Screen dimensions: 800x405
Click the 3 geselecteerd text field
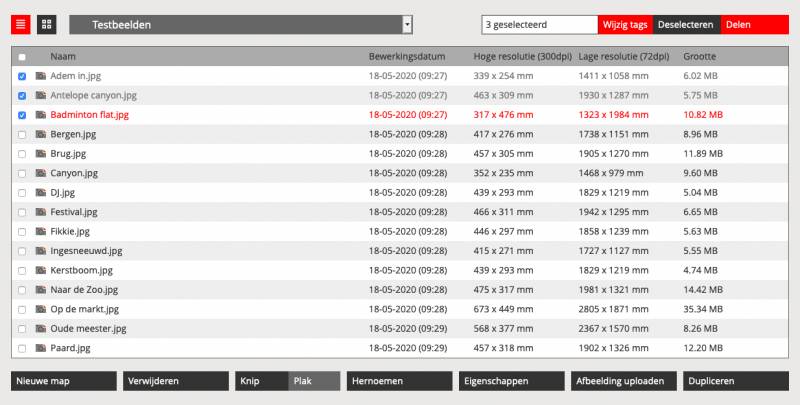tap(538, 25)
